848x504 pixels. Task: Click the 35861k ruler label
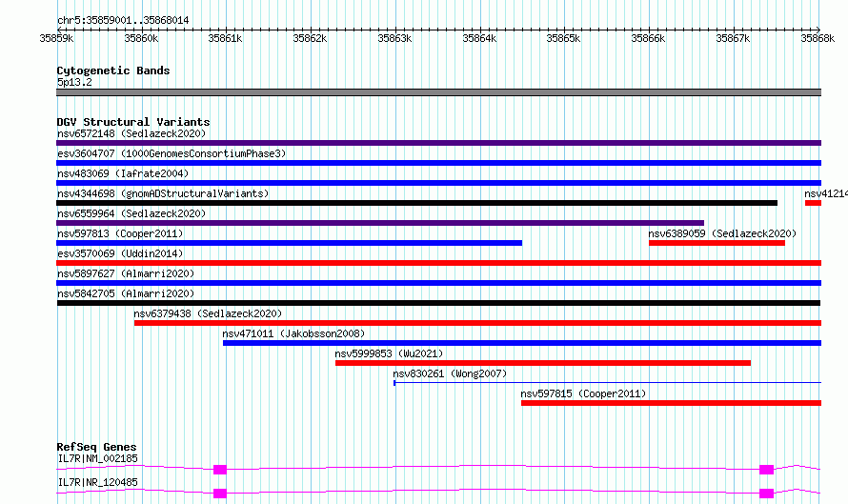225,38
